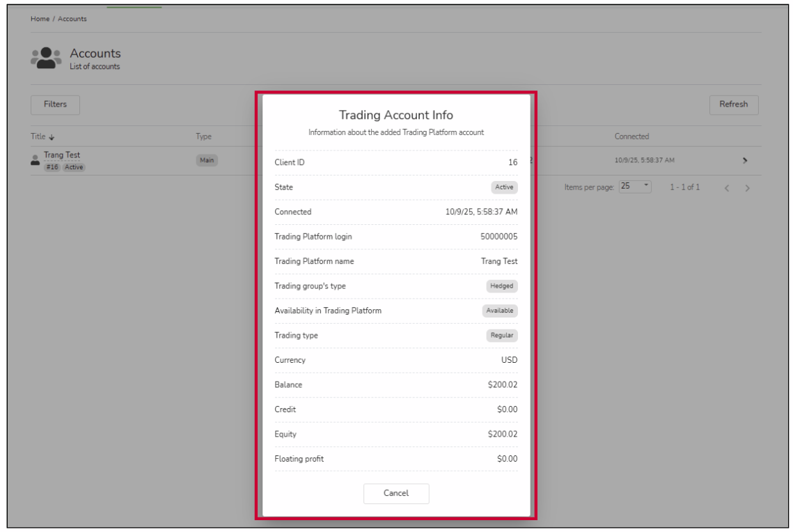
Task: Click the Trading Platform login value 50000005
Action: coord(498,237)
